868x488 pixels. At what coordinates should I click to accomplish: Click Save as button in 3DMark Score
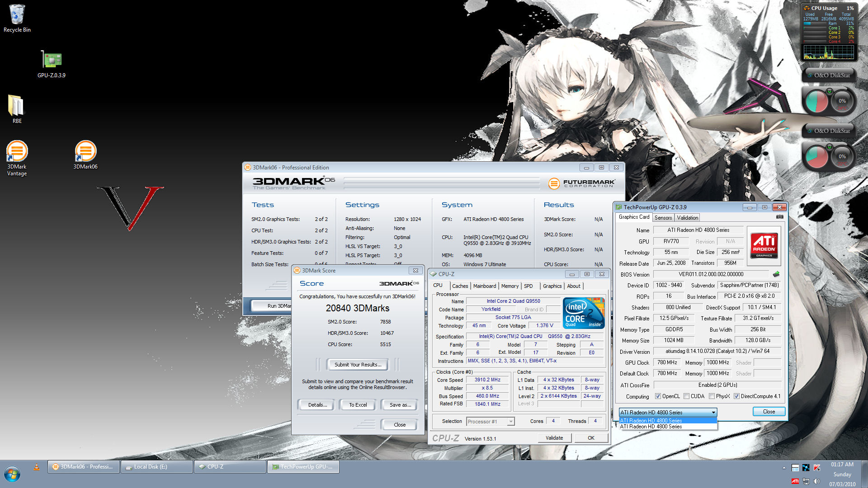[x=400, y=405]
